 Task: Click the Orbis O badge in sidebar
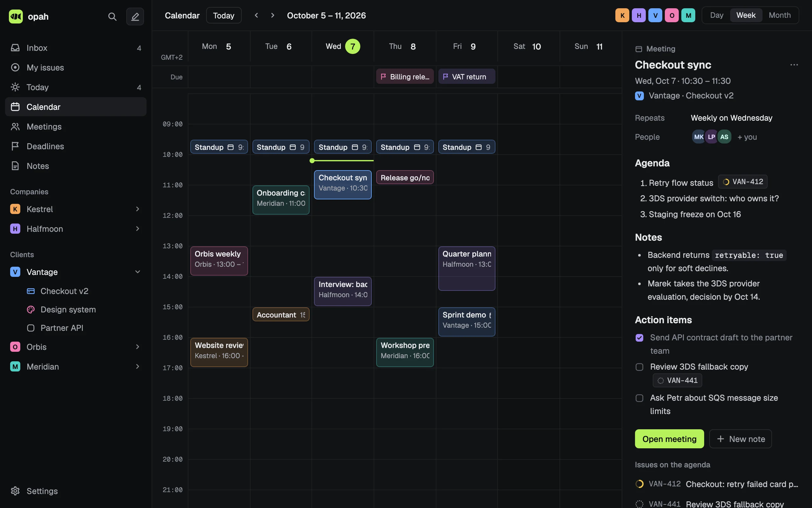15,347
